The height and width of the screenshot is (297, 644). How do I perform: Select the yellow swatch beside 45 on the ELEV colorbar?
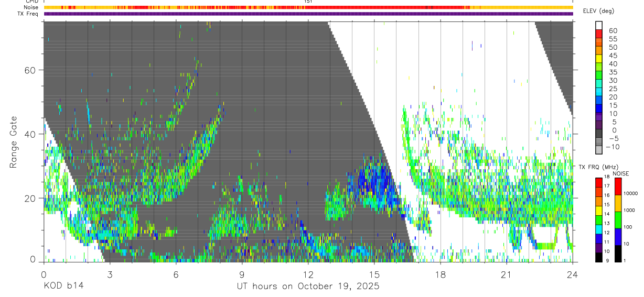point(599,58)
